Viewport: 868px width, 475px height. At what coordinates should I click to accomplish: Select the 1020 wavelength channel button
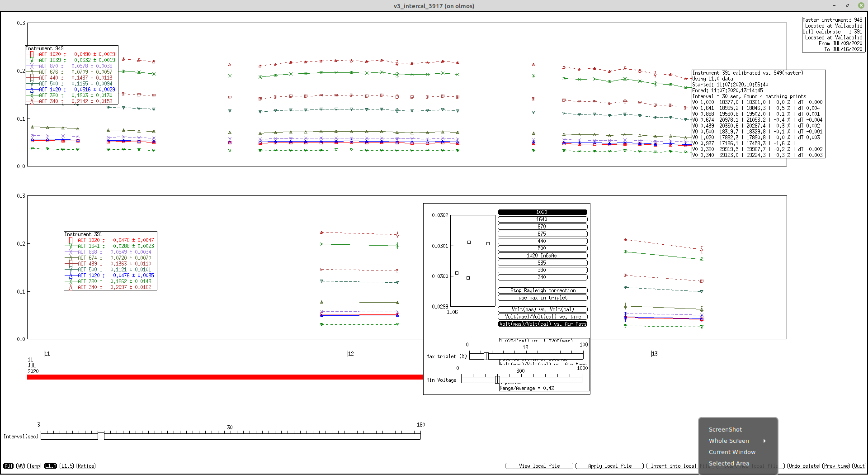point(542,212)
